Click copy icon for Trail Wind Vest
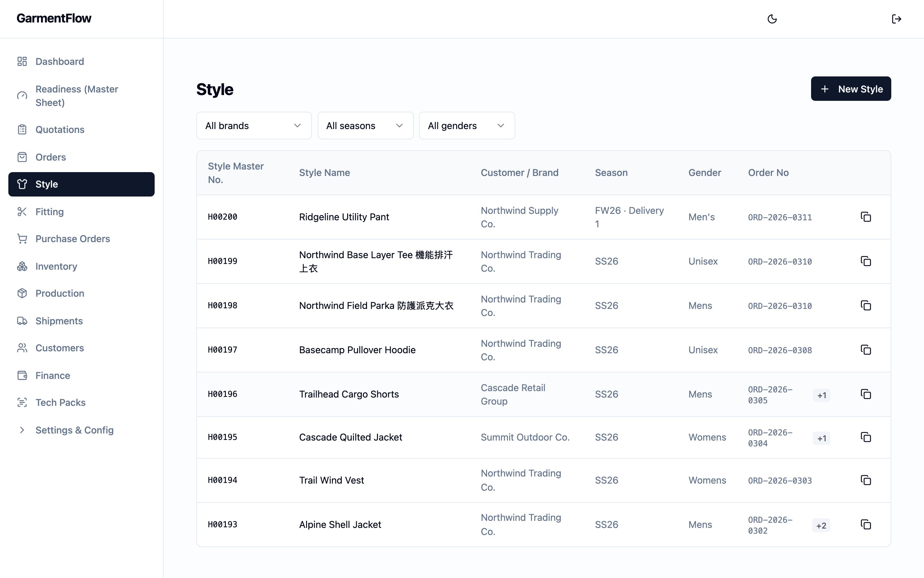 866,480
